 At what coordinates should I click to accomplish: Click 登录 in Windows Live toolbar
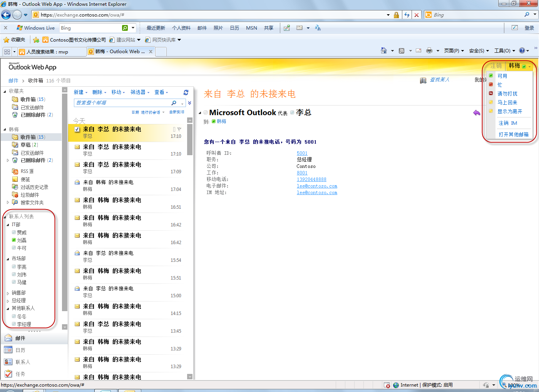529,28
